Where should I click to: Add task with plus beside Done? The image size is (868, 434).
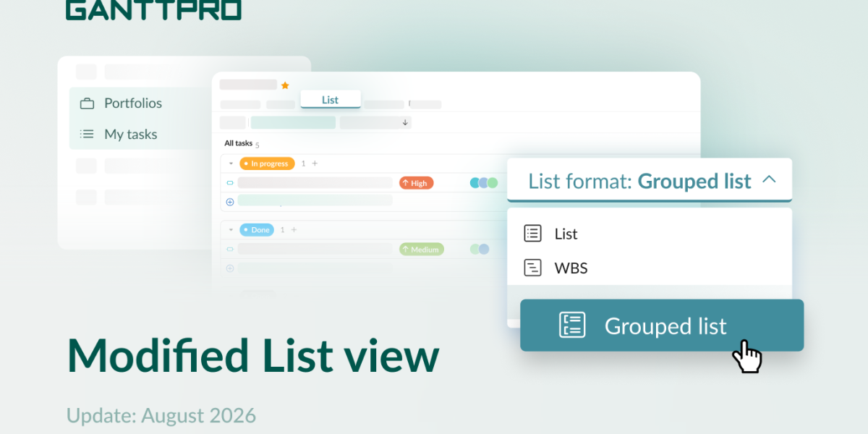[294, 229]
